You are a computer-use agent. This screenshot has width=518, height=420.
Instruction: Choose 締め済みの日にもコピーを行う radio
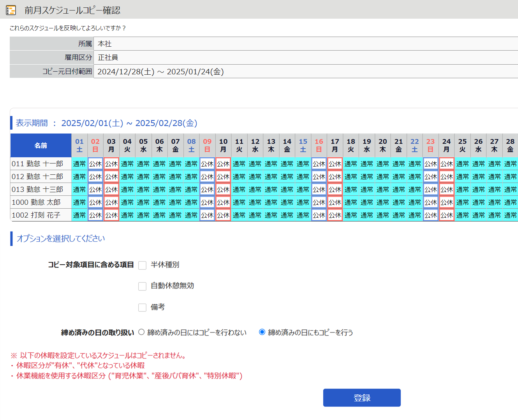(262, 332)
